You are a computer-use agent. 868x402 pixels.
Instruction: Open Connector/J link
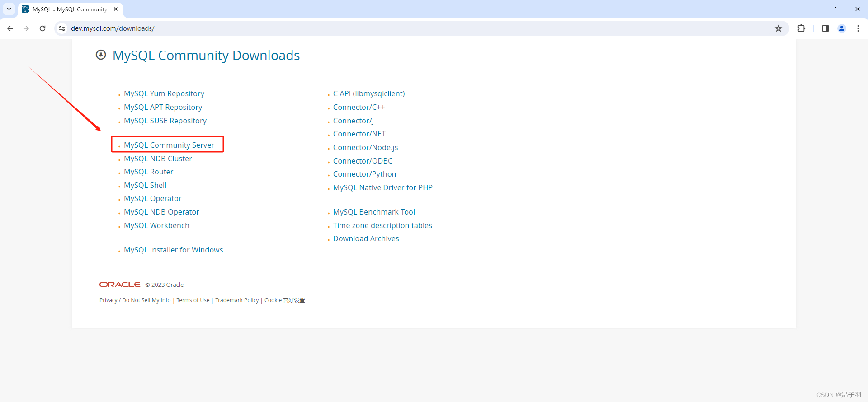click(354, 121)
